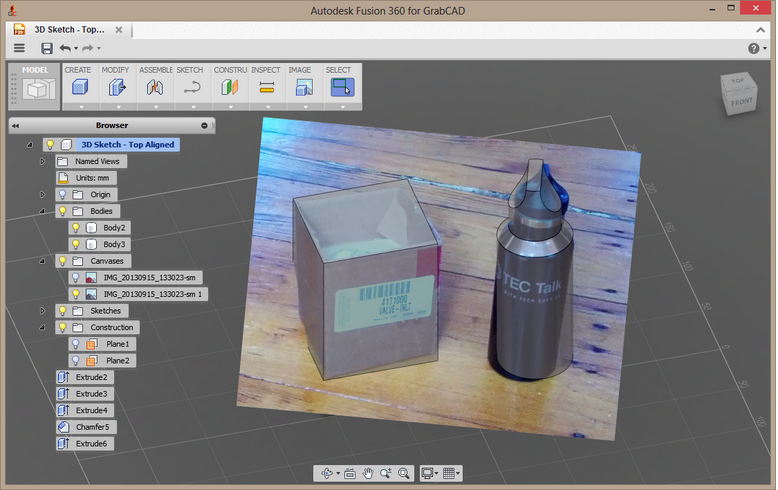The width and height of the screenshot is (778, 490).
Task: Expand the Named Views folder
Action: tap(43, 161)
